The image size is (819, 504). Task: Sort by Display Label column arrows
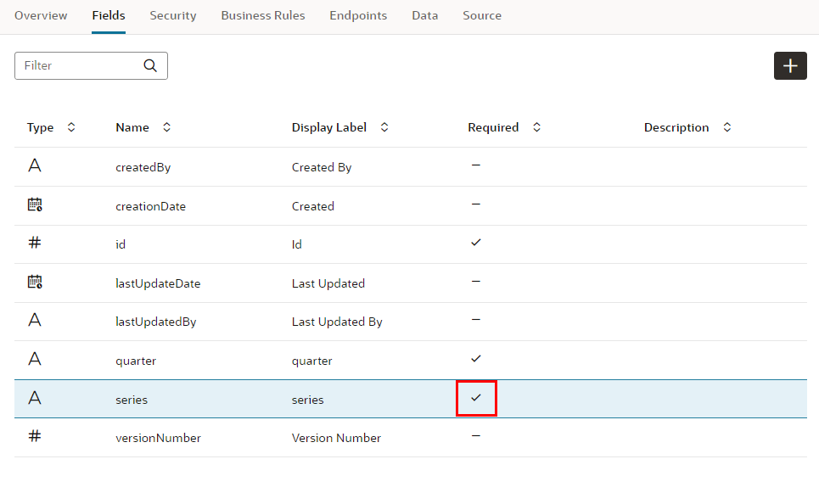pos(384,127)
